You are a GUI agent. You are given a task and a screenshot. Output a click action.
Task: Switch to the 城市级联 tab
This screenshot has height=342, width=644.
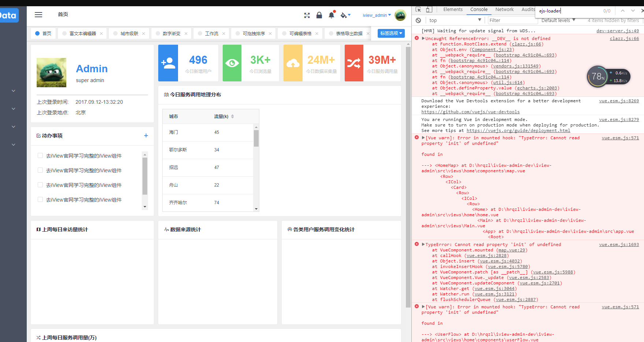point(129,33)
